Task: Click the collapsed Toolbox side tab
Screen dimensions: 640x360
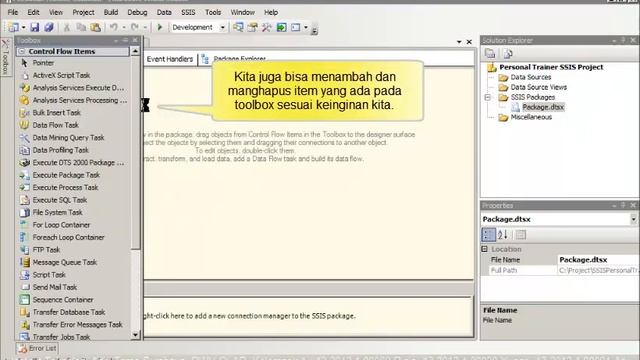Action: tap(5, 57)
